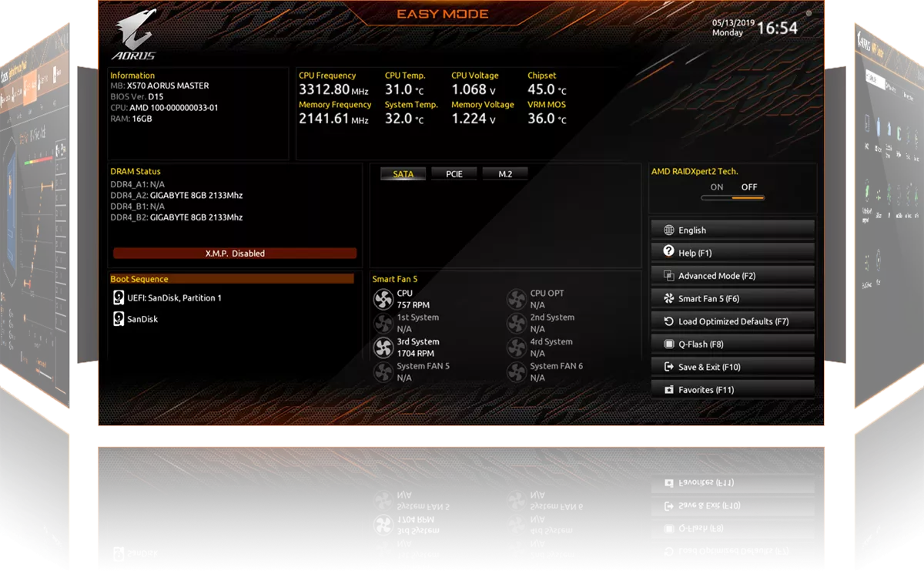Click the 16:54 clock

tap(777, 28)
